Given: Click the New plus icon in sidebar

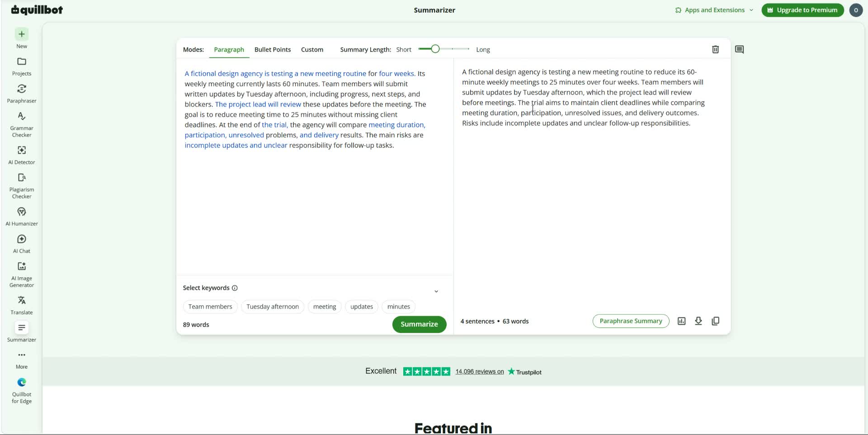Looking at the screenshot, I should 21,34.
